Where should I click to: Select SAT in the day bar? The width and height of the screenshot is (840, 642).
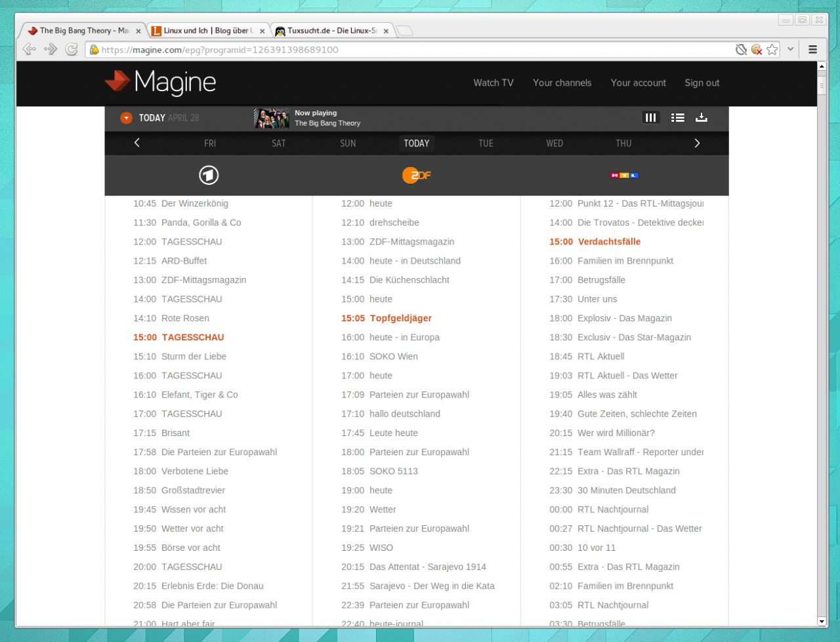[x=279, y=144]
